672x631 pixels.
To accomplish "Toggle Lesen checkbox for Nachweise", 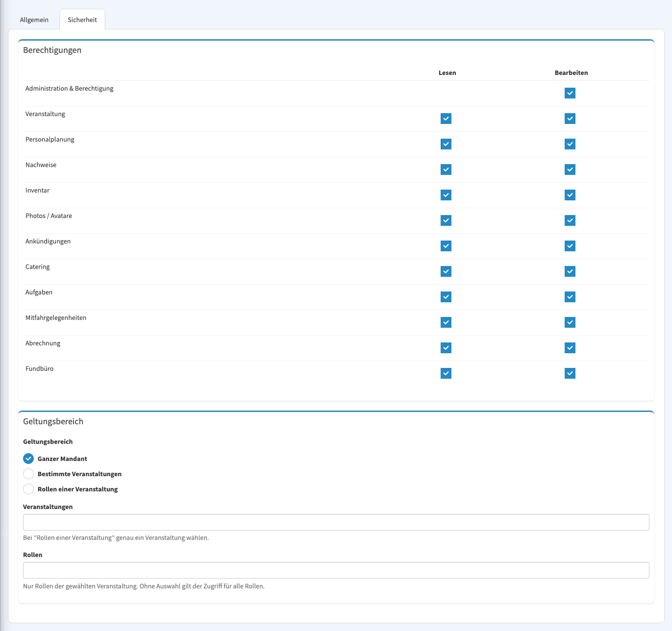I will [446, 170].
